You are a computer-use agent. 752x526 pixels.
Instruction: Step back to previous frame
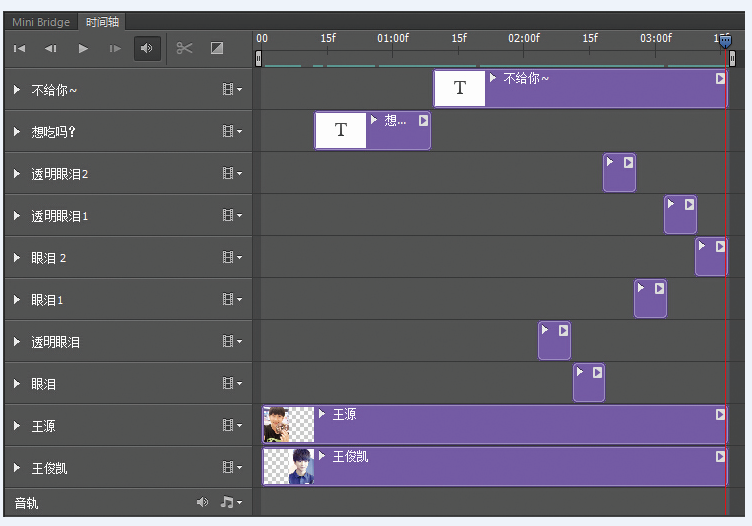click(51, 48)
